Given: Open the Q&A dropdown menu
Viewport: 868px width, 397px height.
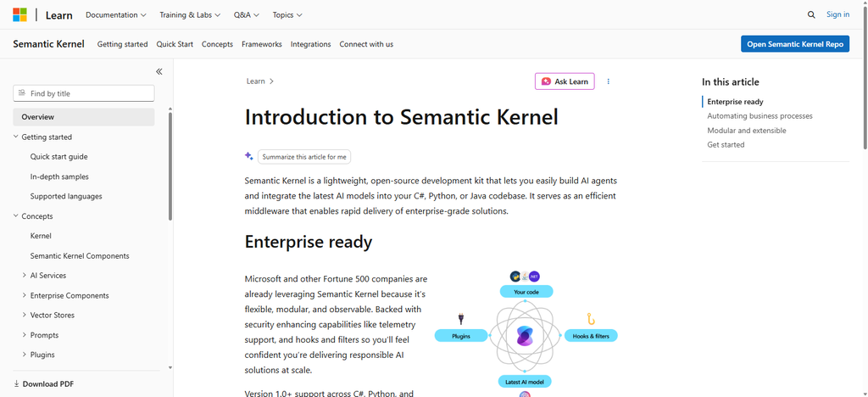Looking at the screenshot, I should click(x=247, y=15).
